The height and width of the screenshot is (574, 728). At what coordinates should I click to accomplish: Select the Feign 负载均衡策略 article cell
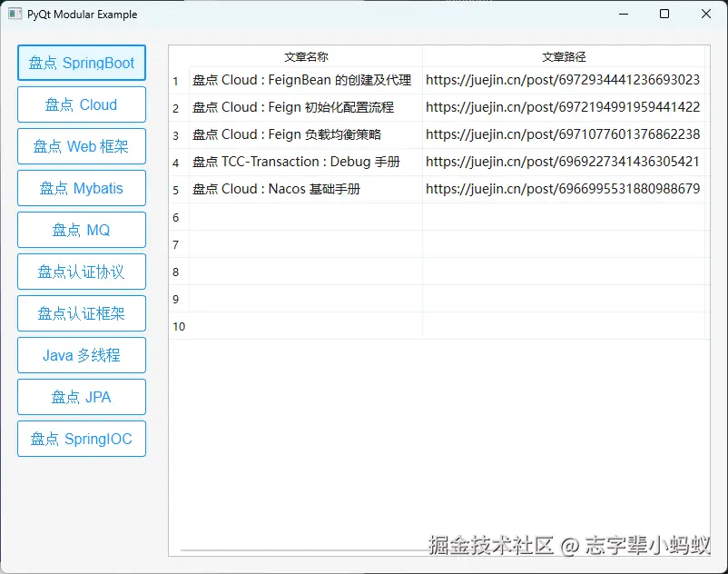coord(306,134)
